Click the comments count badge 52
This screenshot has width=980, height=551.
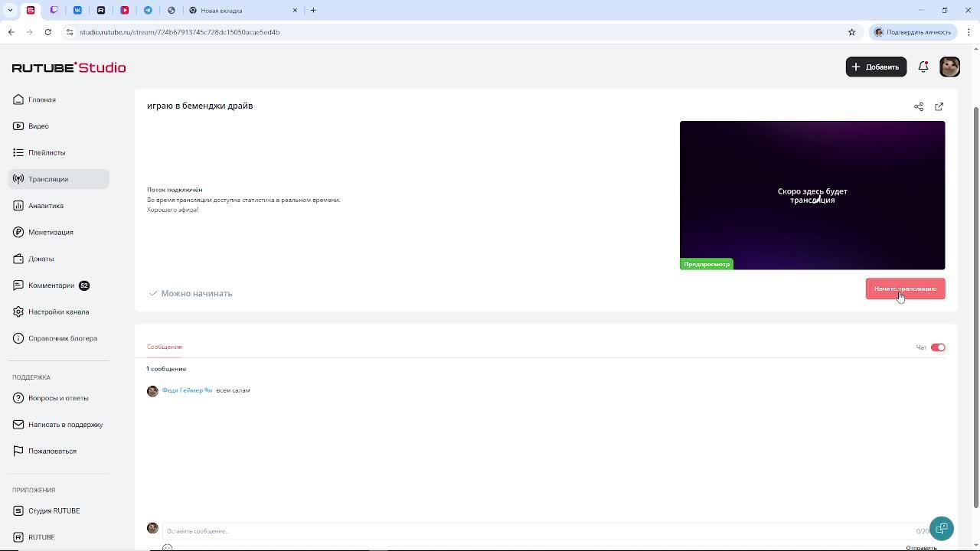pos(84,285)
